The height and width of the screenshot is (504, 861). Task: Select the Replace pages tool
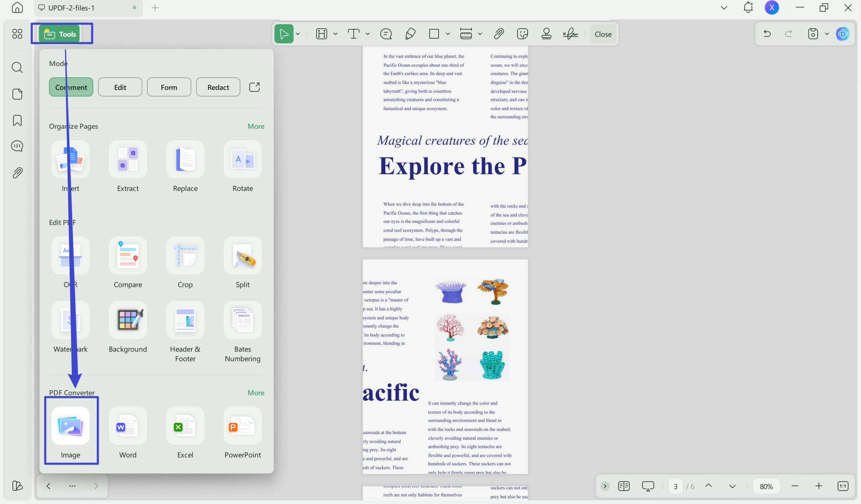(185, 167)
